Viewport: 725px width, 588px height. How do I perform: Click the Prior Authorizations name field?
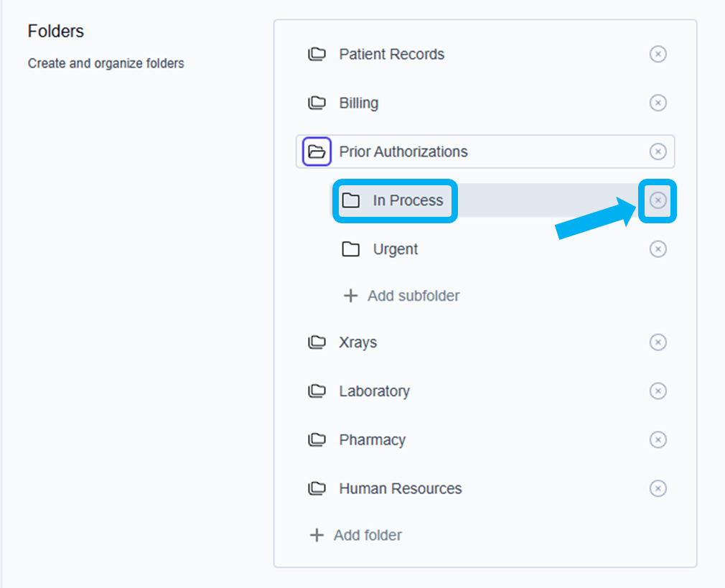click(x=403, y=151)
